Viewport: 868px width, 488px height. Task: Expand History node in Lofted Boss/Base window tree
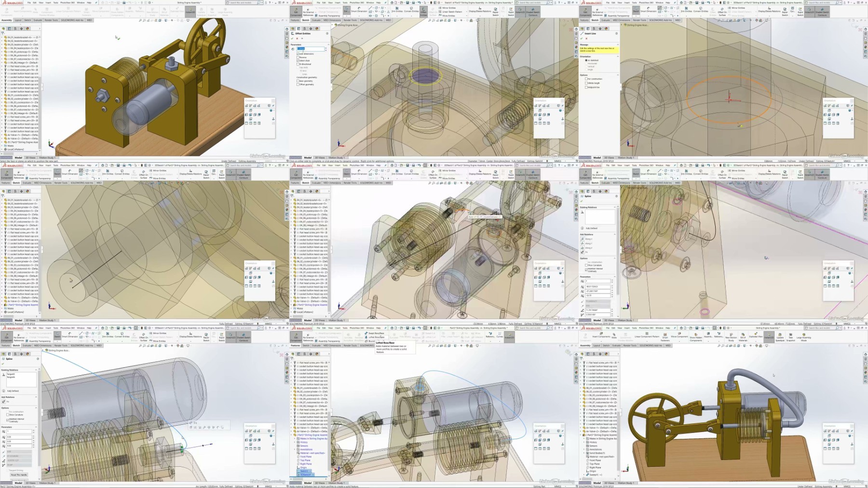click(x=296, y=442)
